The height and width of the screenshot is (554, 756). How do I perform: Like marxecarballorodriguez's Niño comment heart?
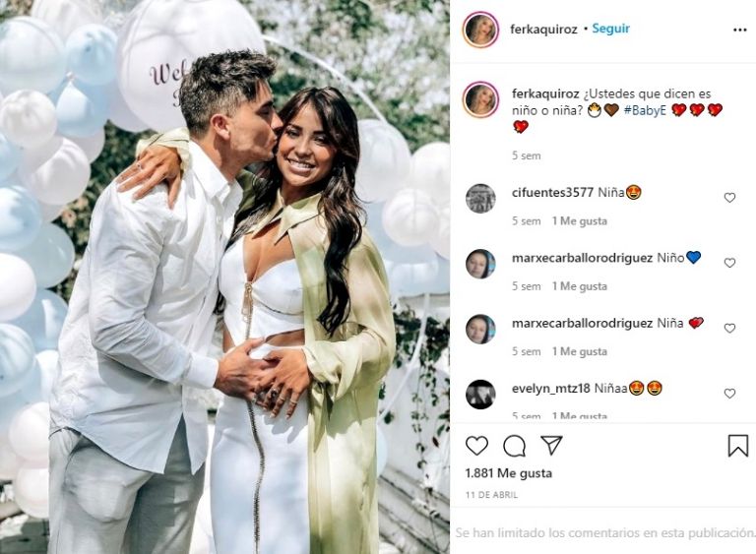pyautogui.click(x=729, y=263)
